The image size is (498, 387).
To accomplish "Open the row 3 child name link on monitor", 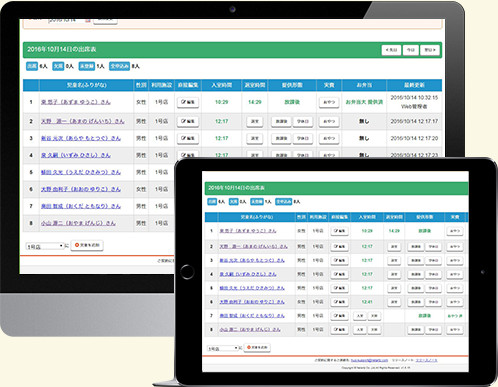I will coord(81,138).
